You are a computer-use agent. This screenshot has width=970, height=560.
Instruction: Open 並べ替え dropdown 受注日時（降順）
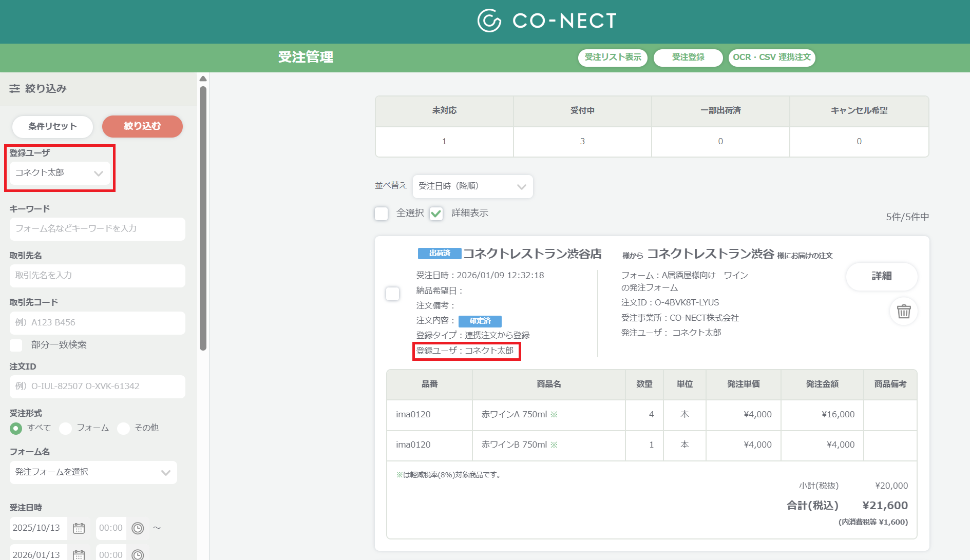point(472,186)
